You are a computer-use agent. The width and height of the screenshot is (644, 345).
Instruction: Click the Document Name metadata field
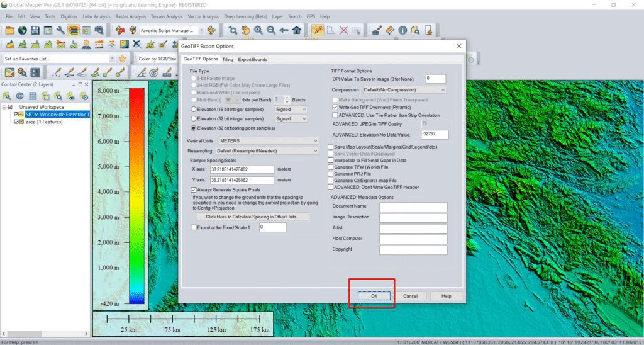413,207
